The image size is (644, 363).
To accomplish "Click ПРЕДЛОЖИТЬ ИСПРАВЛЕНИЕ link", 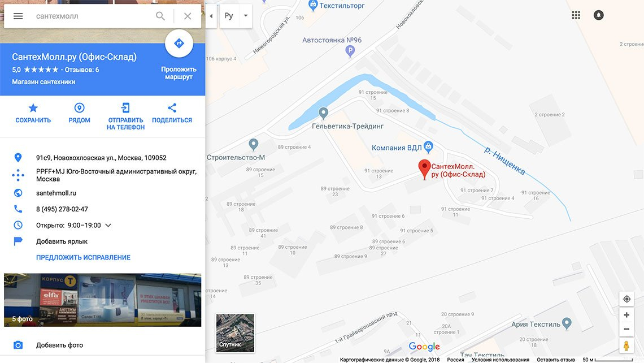I will point(83,257).
